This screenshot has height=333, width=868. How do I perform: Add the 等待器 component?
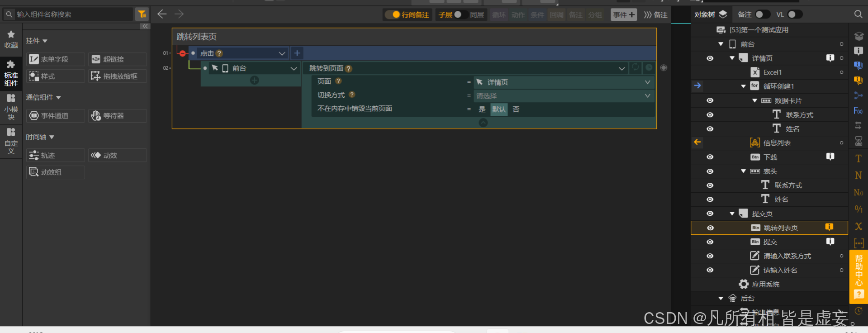pos(118,116)
